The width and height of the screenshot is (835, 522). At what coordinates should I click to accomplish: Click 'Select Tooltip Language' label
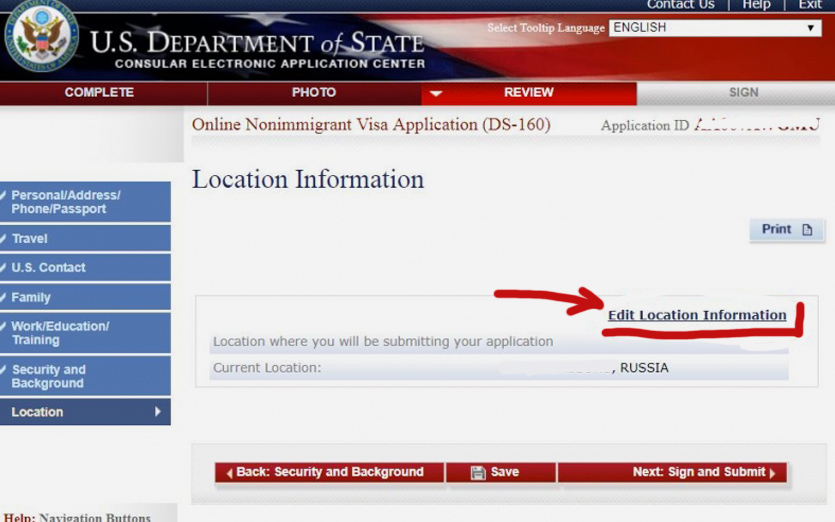click(546, 28)
